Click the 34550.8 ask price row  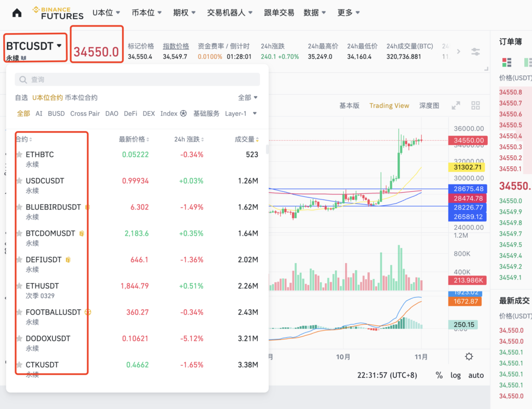pos(515,92)
